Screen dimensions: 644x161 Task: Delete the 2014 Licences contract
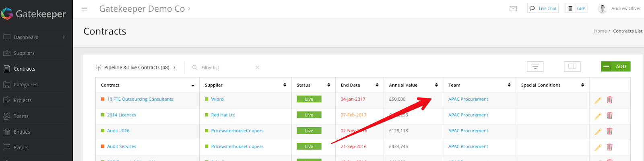coord(609,116)
